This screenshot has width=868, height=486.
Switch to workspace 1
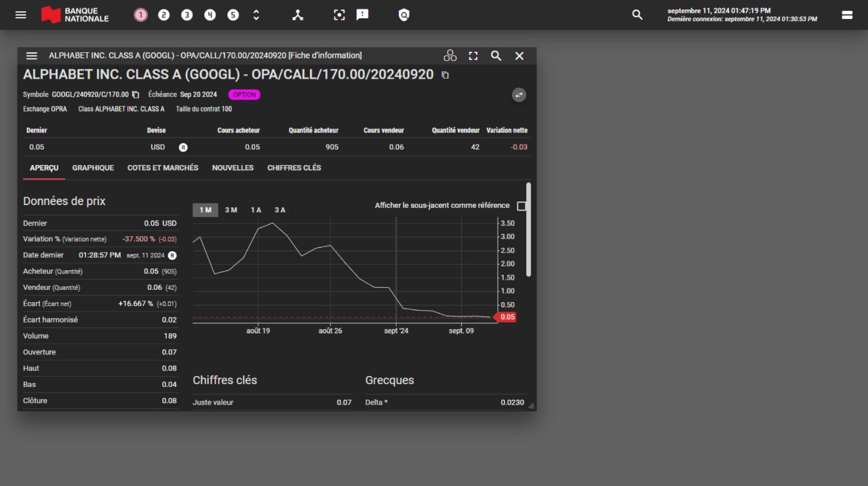(x=140, y=14)
